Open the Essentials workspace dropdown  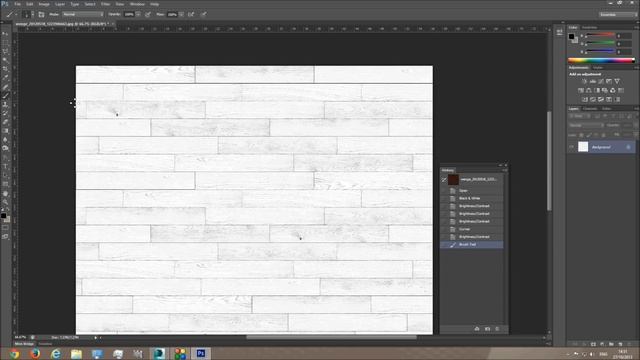[x=617, y=14]
